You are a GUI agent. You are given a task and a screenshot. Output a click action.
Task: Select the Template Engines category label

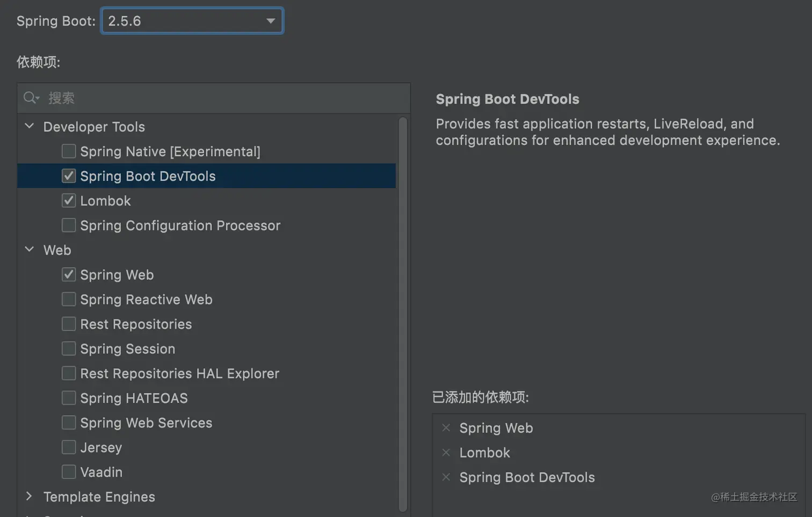(x=99, y=497)
